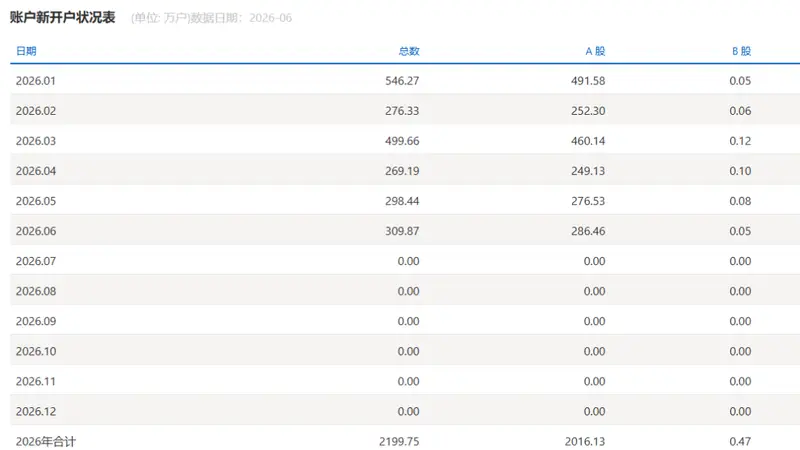Click total value 499.66
The width and height of the screenshot is (800, 450).
tap(402, 141)
